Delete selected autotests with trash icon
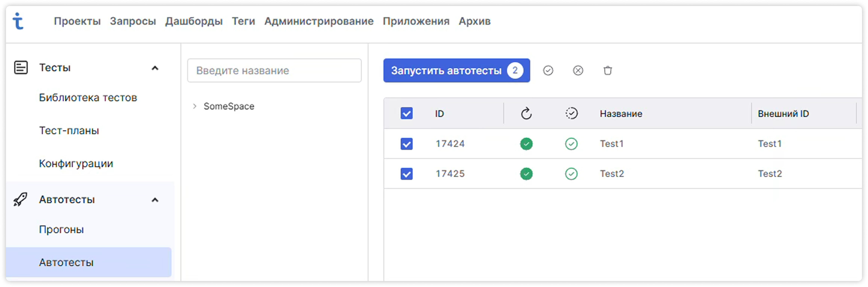The image size is (868, 287). pos(608,70)
